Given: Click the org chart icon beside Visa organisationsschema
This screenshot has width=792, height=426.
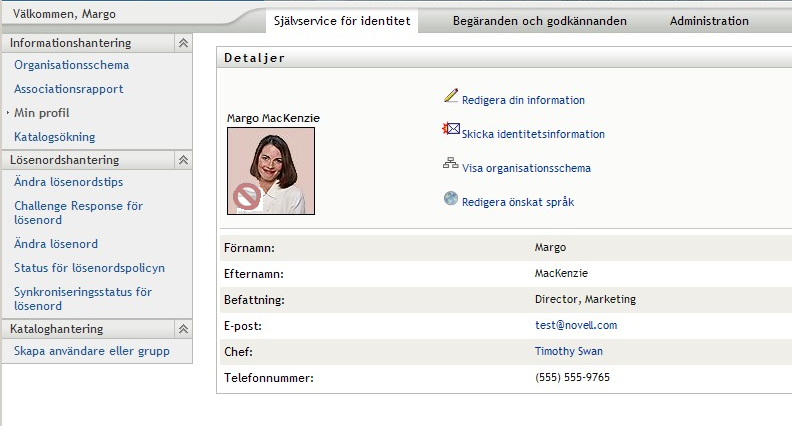Looking at the screenshot, I should pos(451,163).
